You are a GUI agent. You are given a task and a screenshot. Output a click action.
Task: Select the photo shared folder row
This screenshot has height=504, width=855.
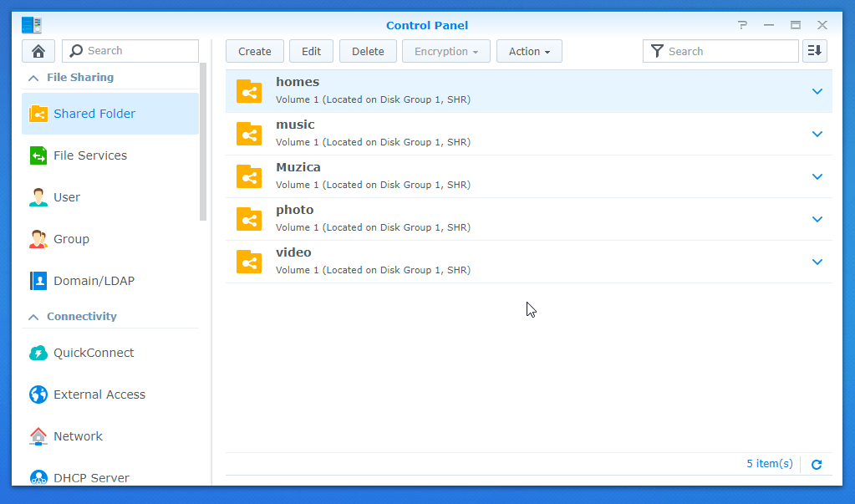501,219
